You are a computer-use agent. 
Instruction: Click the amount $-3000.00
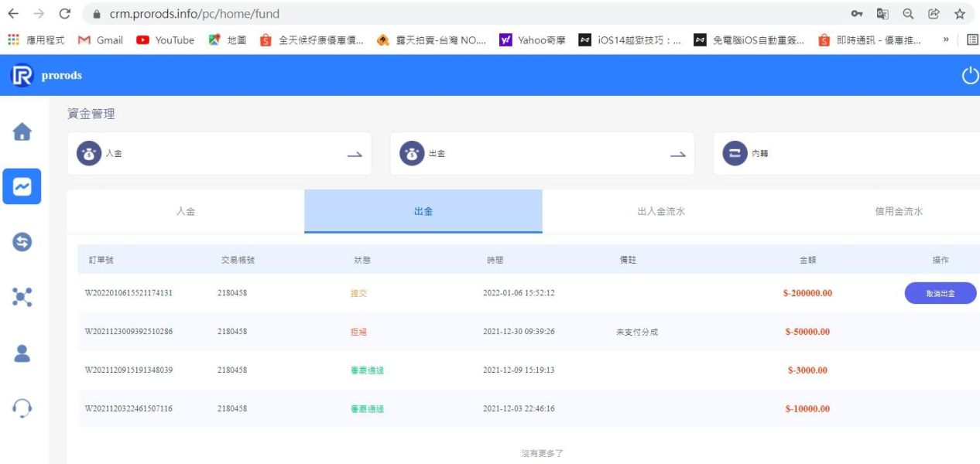(x=807, y=370)
